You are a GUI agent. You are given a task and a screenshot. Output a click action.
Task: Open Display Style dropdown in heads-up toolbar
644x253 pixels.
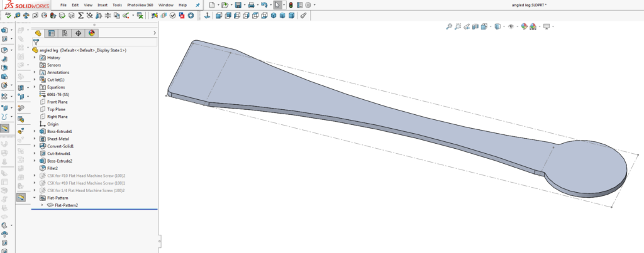pos(497,26)
